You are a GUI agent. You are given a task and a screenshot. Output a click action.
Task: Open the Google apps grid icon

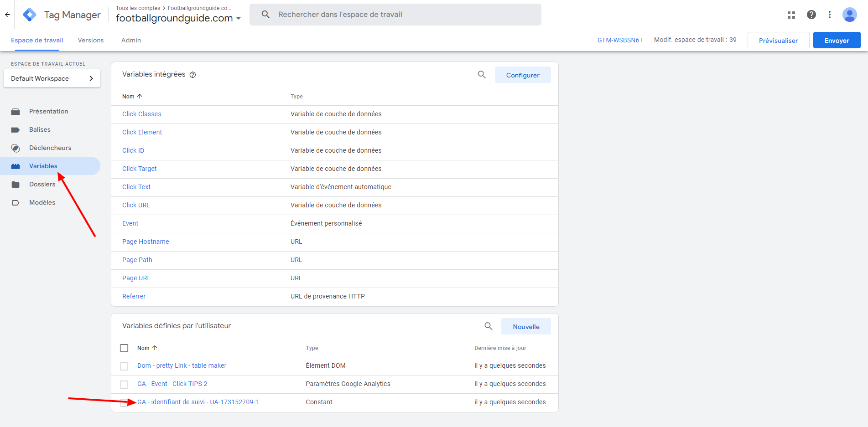(x=791, y=15)
